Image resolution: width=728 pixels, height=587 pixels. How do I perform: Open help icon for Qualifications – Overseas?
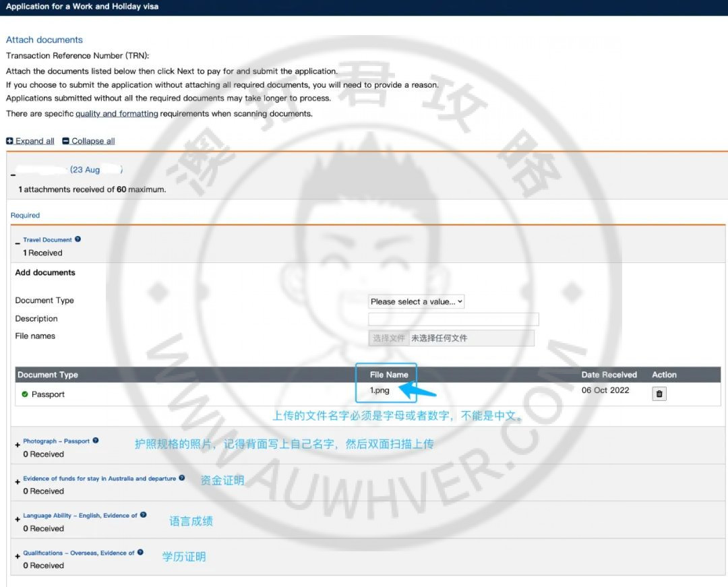[140, 553]
